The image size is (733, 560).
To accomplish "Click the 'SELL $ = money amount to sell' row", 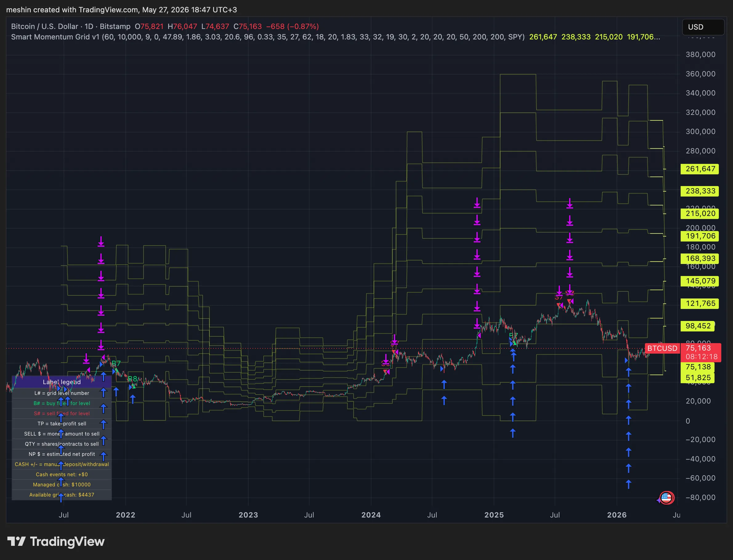I will pos(62,434).
